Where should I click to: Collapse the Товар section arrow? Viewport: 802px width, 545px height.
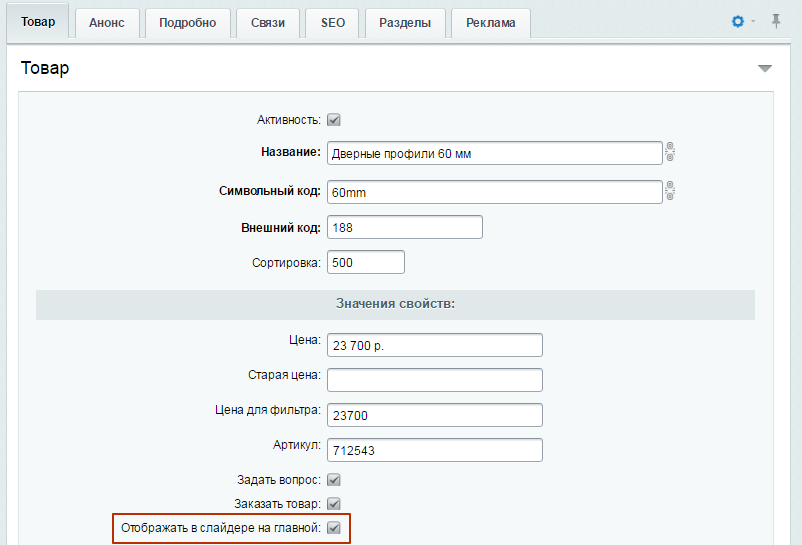pos(765,69)
